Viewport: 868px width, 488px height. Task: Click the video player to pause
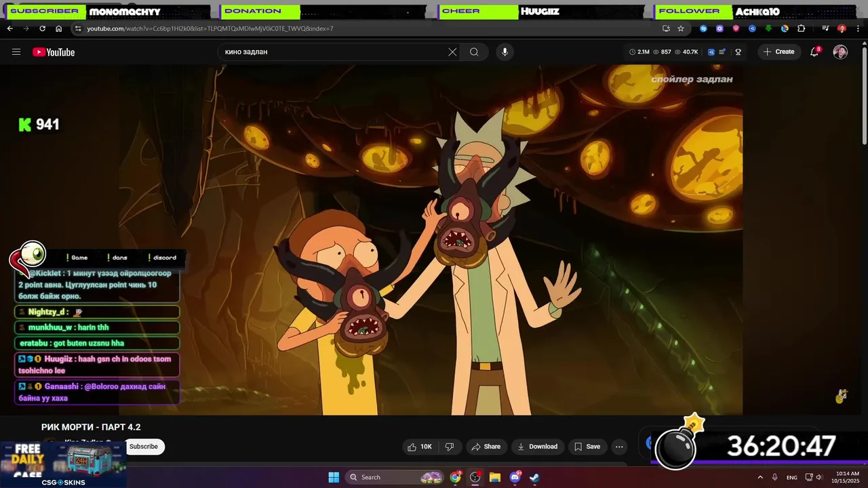(431, 239)
